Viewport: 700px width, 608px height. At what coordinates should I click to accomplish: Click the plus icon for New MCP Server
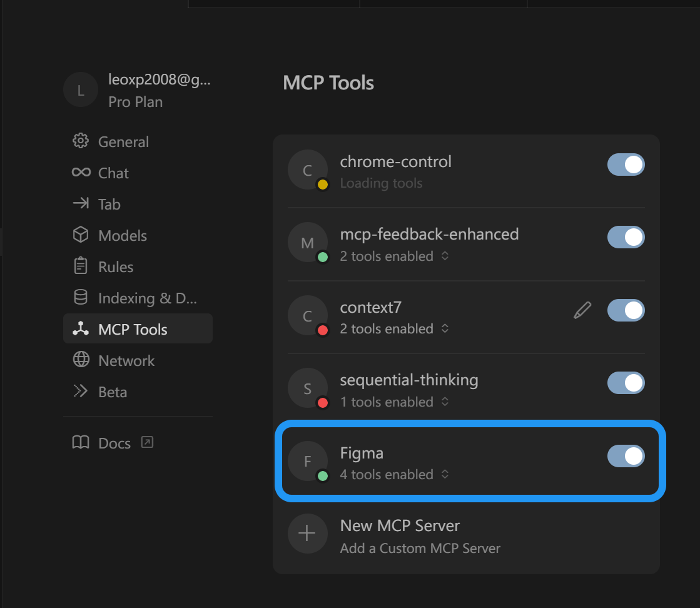[x=307, y=534]
